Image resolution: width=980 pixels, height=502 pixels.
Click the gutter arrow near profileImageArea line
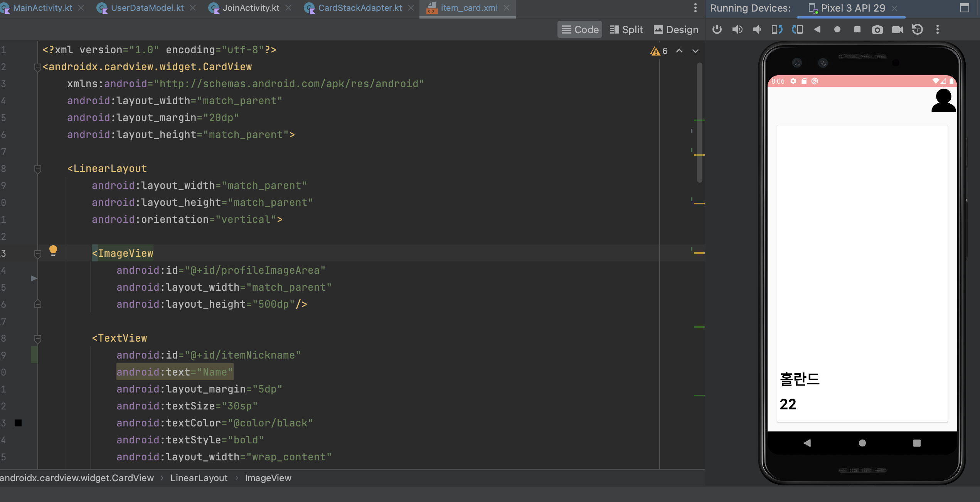click(34, 278)
